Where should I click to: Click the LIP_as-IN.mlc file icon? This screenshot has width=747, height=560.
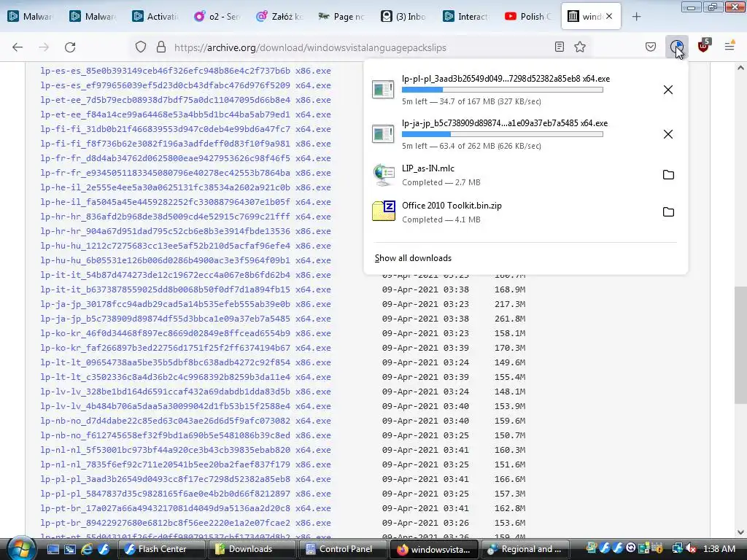click(x=384, y=175)
